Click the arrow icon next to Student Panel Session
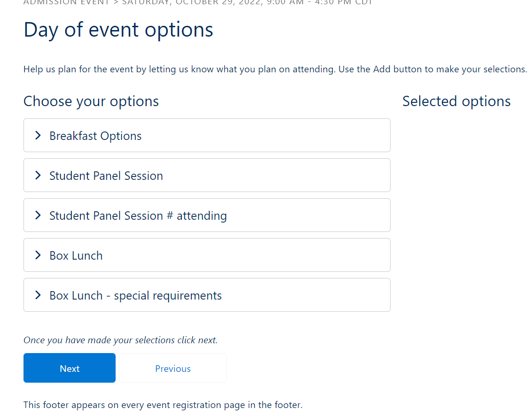 click(38, 176)
